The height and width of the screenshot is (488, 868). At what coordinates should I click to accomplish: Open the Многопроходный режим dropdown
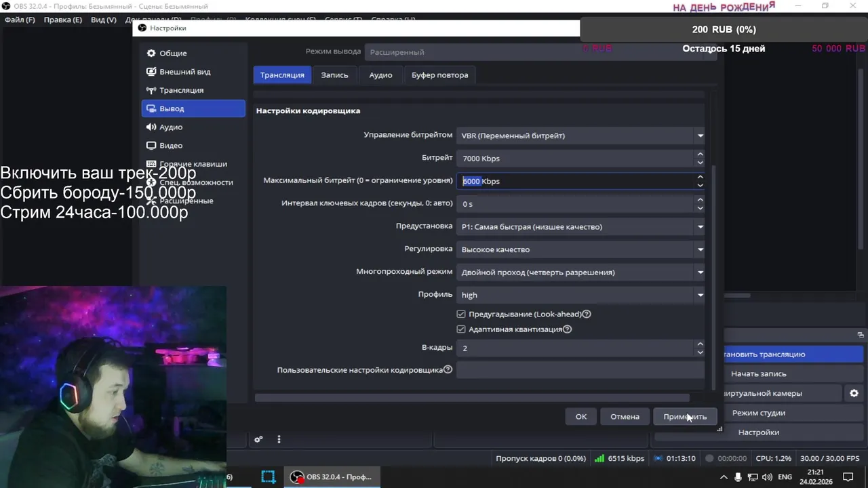(580, 272)
